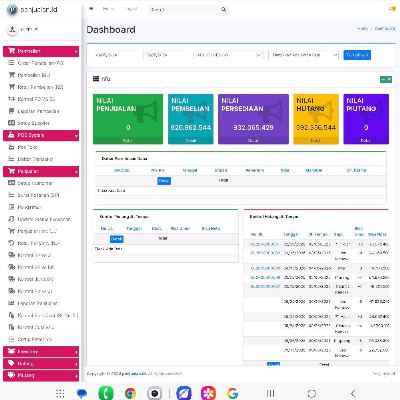Click Home in the top navigation bar

108,9
